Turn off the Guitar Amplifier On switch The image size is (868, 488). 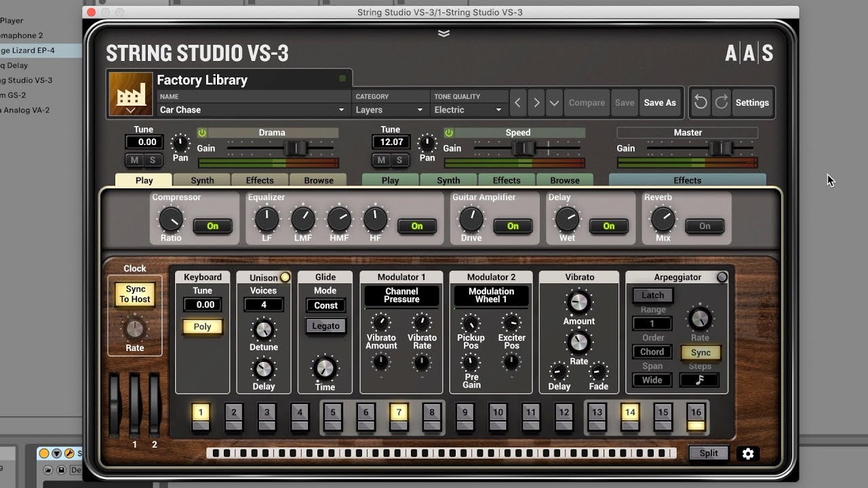click(513, 226)
